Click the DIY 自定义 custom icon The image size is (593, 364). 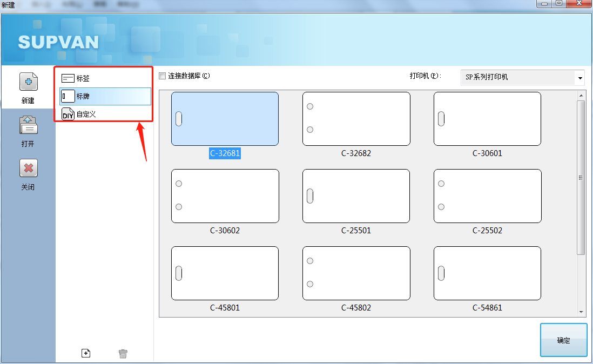pos(68,114)
